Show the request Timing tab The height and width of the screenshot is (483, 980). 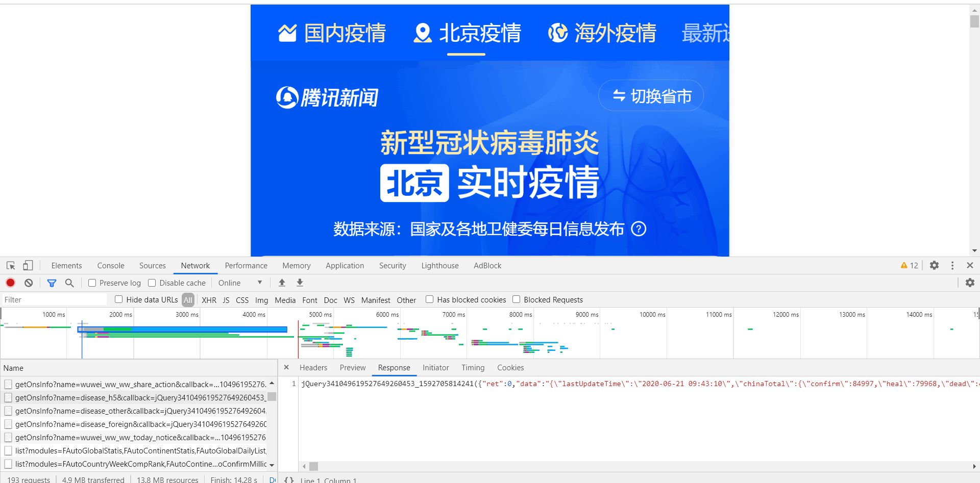coord(473,368)
